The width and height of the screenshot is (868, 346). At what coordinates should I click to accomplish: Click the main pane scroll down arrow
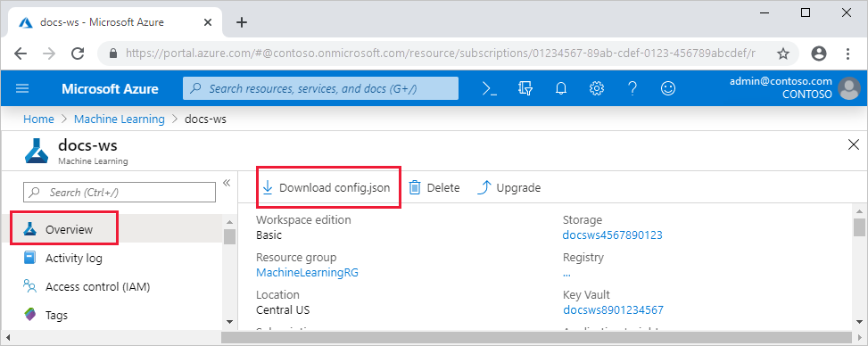pyautogui.click(x=858, y=322)
